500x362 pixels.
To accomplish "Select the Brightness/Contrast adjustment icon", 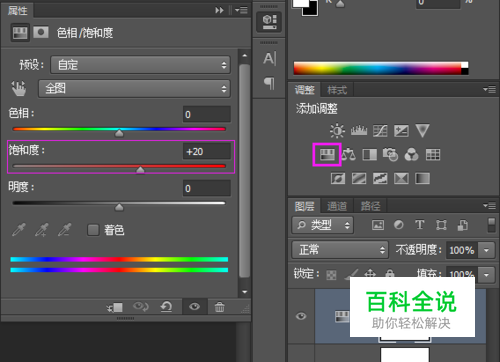I will (337, 131).
